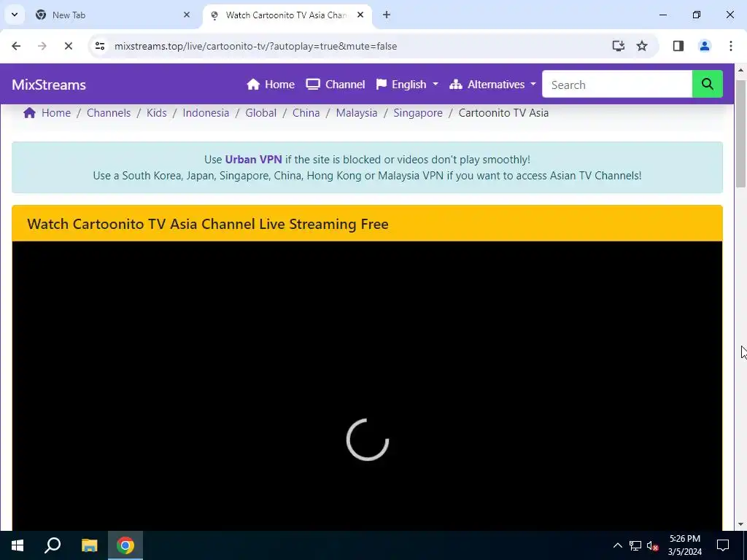This screenshot has height=560, width=747.
Task: Open the network tray icon
Action: (x=635, y=545)
